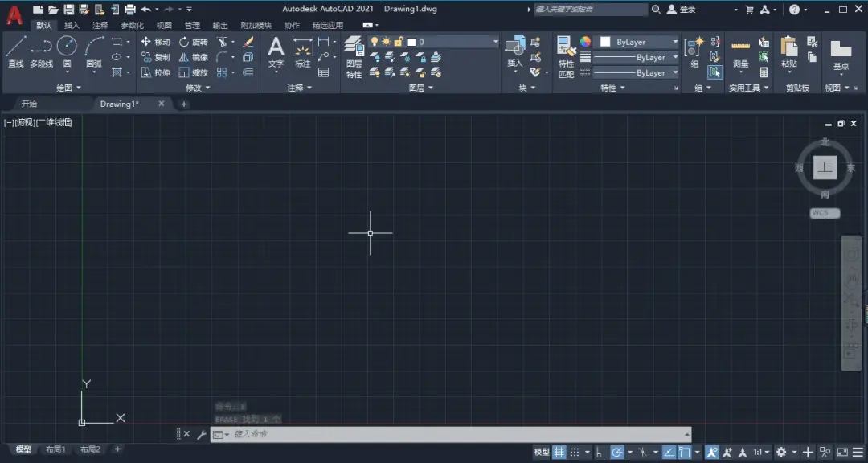Viewport: 868px width, 463px height.
Task: Click the ViewCube 上 (Top) face
Action: (825, 167)
